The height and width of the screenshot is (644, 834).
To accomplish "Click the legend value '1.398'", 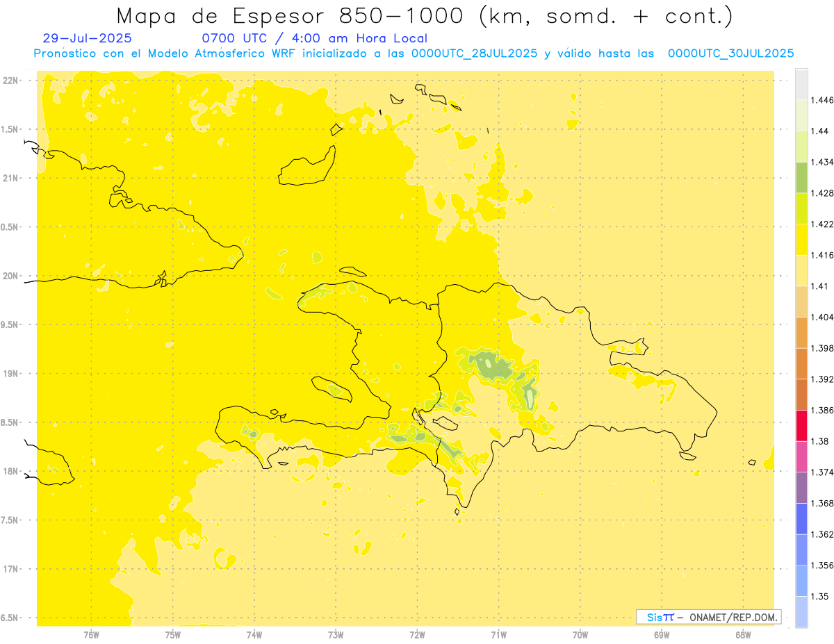I will click(x=822, y=348).
